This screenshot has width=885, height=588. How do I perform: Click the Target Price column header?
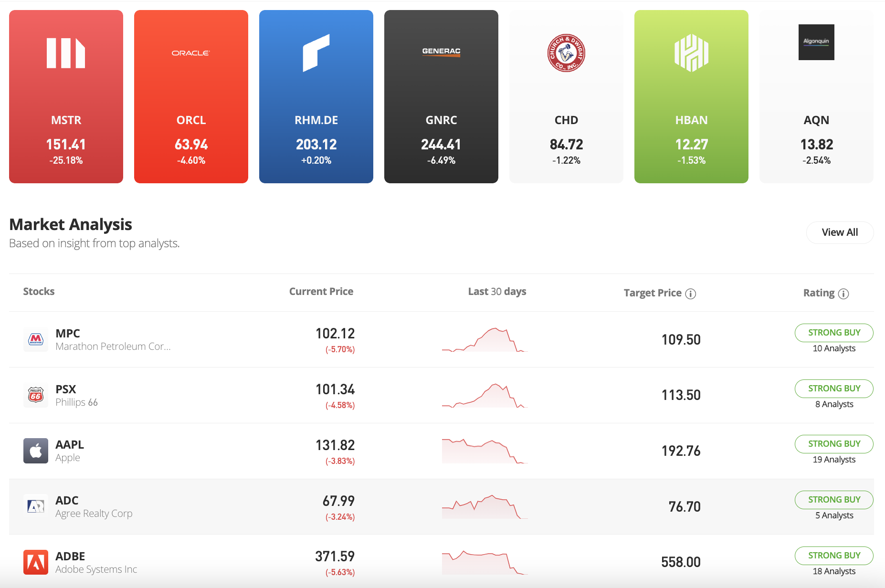[x=653, y=293]
